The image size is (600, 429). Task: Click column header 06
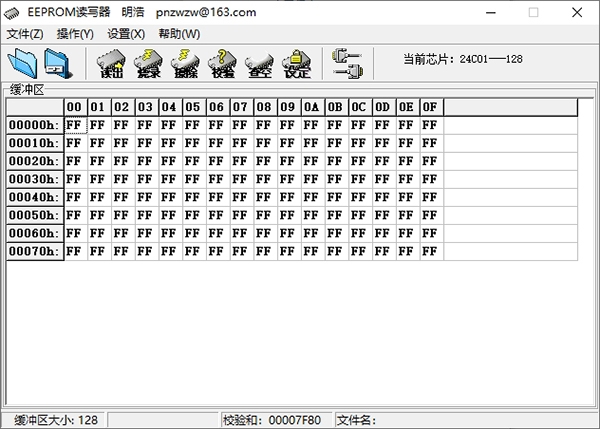click(218, 107)
